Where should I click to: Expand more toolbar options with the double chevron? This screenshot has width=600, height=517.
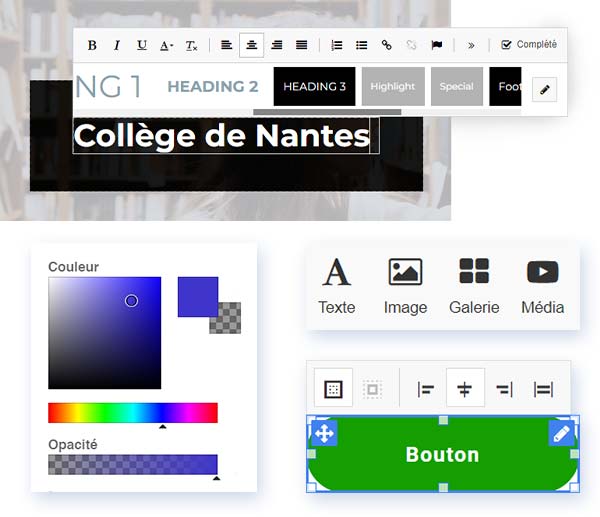(471, 46)
